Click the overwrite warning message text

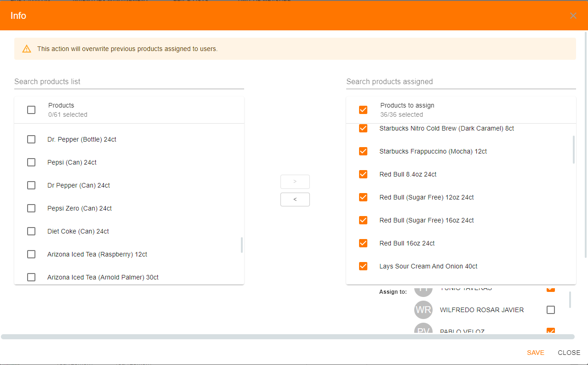(x=127, y=49)
